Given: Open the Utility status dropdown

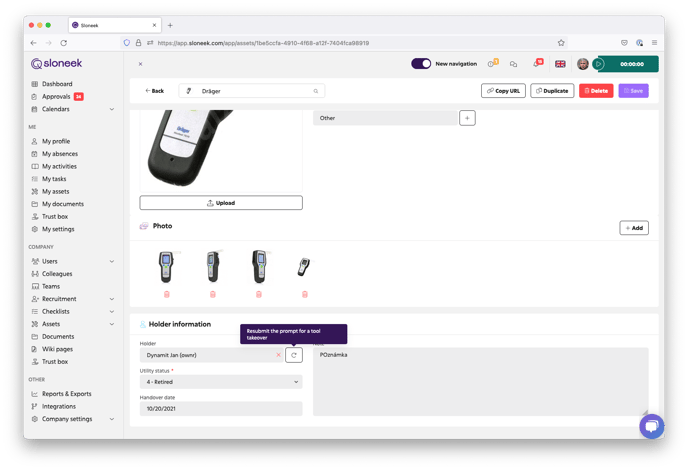Looking at the screenshot, I should pyautogui.click(x=221, y=382).
